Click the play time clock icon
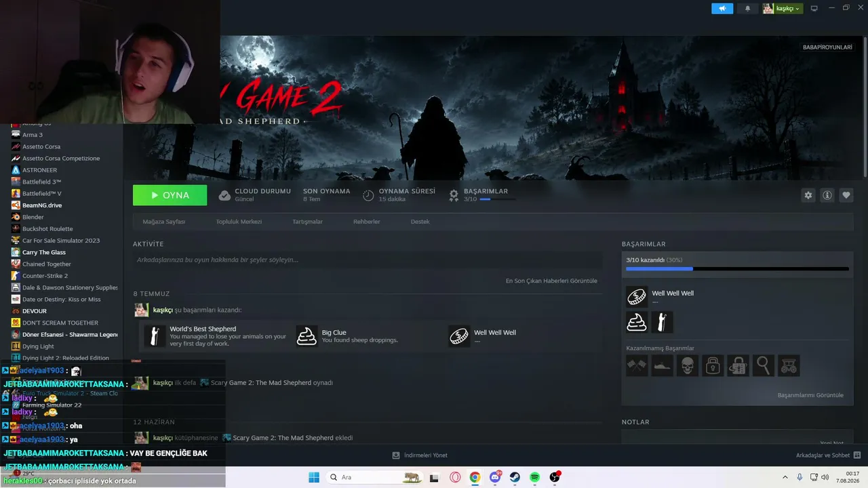The height and width of the screenshot is (488, 868). pos(368,195)
